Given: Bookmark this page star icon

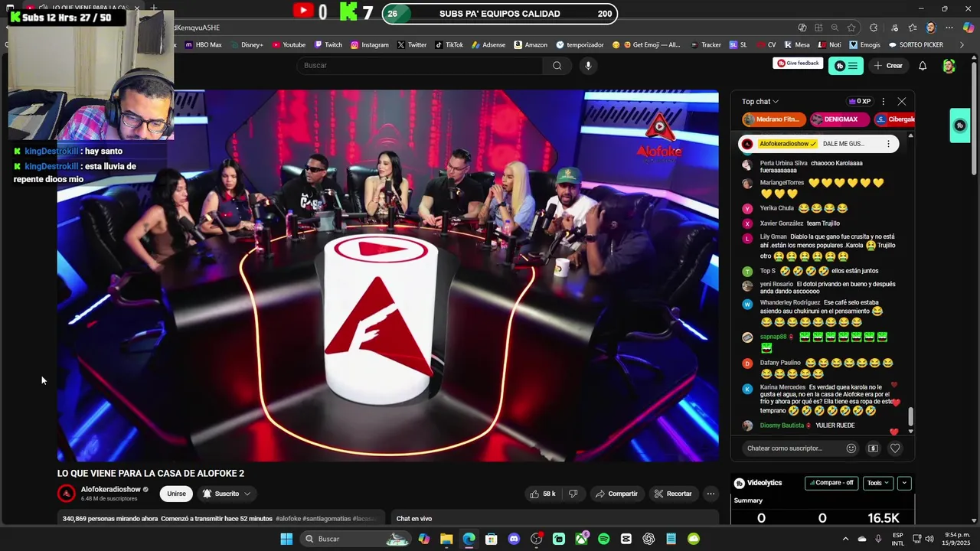Looking at the screenshot, I should pos(851,28).
